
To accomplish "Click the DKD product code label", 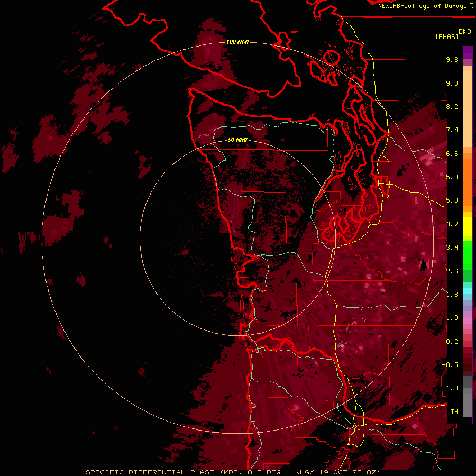I will click(465, 32).
